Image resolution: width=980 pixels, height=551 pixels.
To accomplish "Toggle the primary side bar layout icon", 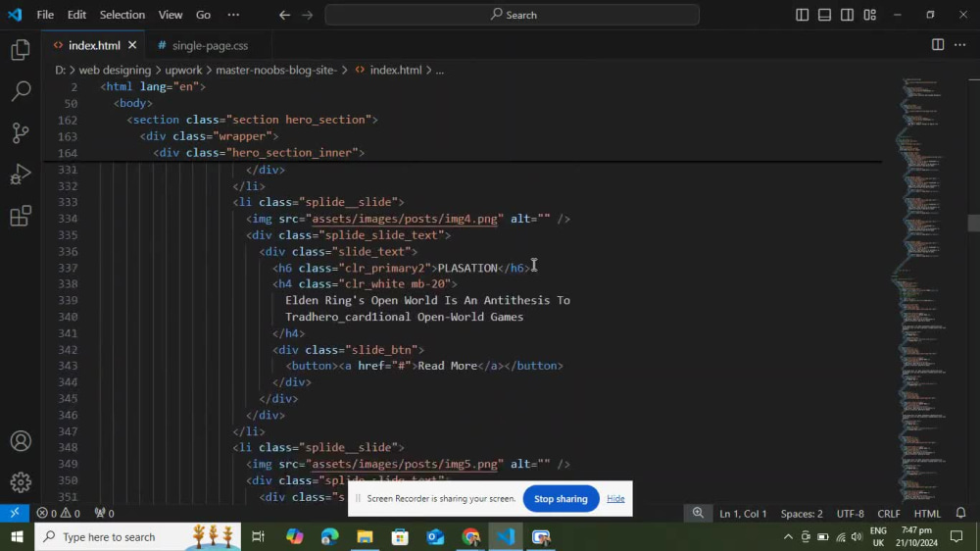I will (802, 15).
